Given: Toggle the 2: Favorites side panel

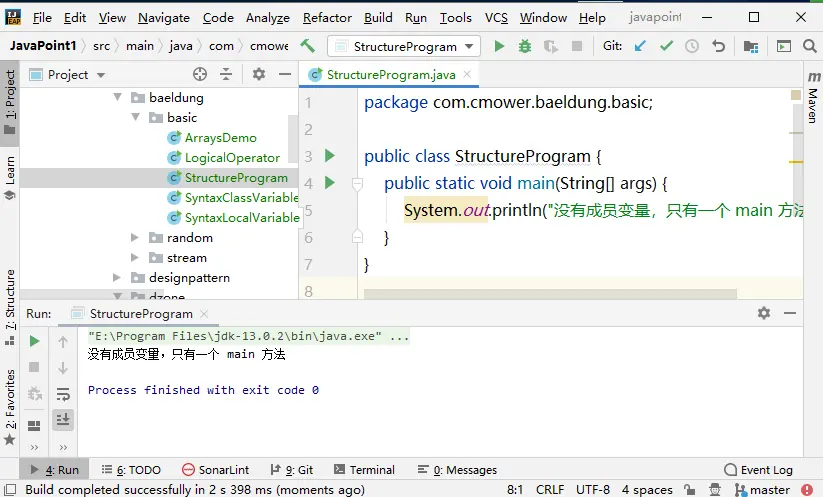Looking at the screenshot, I should (10, 406).
